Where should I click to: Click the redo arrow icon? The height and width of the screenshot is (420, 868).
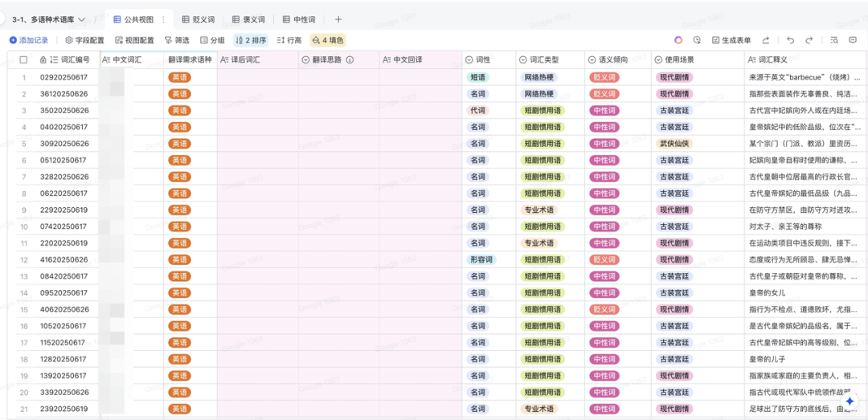point(809,40)
